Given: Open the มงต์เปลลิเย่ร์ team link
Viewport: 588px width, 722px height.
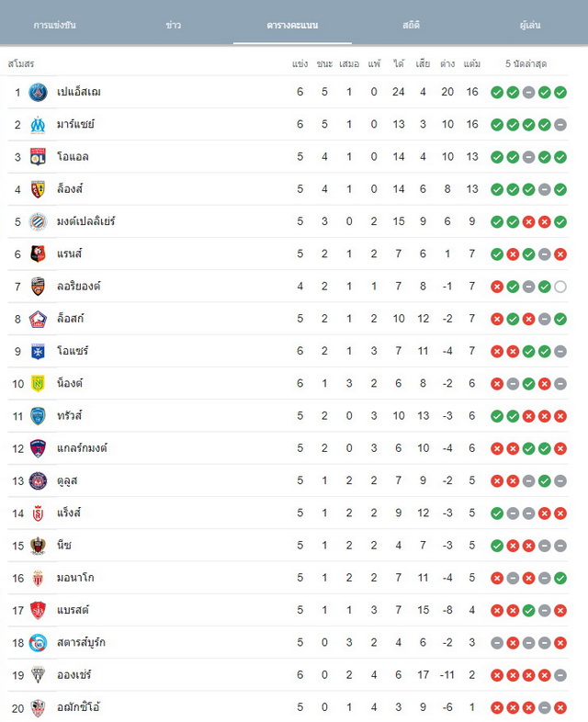Looking at the screenshot, I should (85, 221).
